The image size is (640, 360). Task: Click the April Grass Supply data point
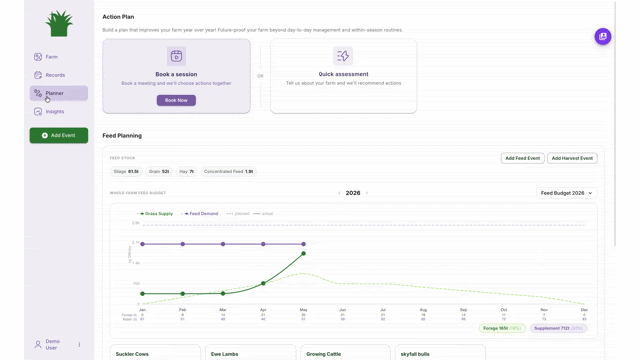(x=263, y=283)
